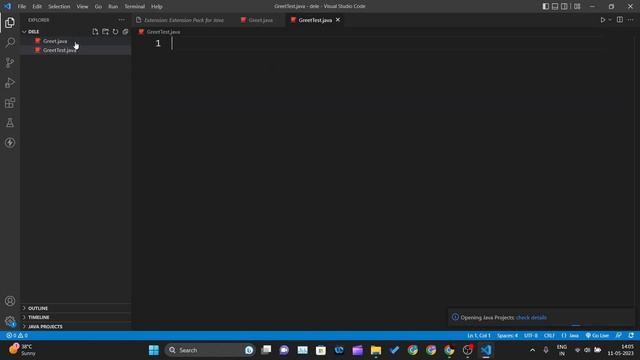Open the Manage gear settings icon
640x360 pixels.
(x=10, y=321)
